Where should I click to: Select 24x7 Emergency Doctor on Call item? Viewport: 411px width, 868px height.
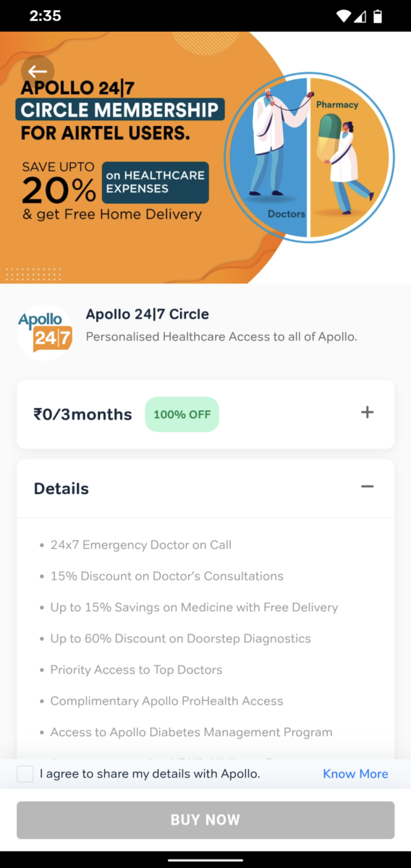[141, 545]
